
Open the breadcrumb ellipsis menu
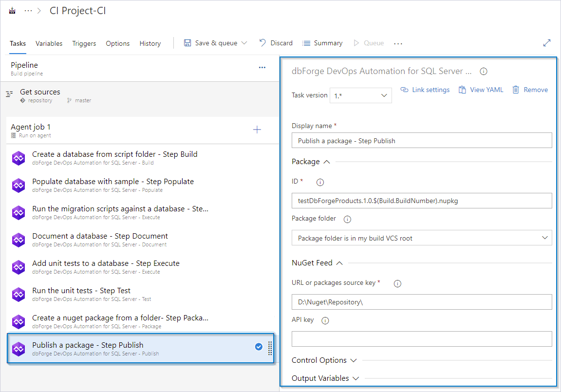point(28,11)
